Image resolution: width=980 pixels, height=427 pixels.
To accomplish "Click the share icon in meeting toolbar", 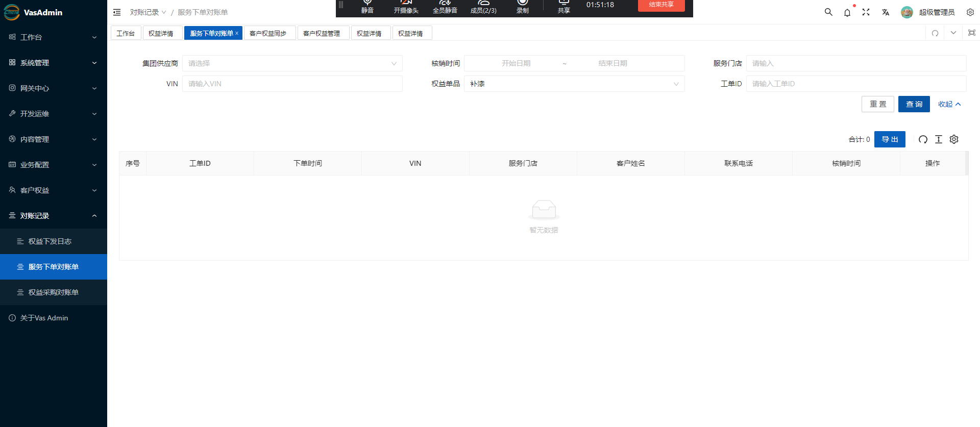I will pos(564,7).
